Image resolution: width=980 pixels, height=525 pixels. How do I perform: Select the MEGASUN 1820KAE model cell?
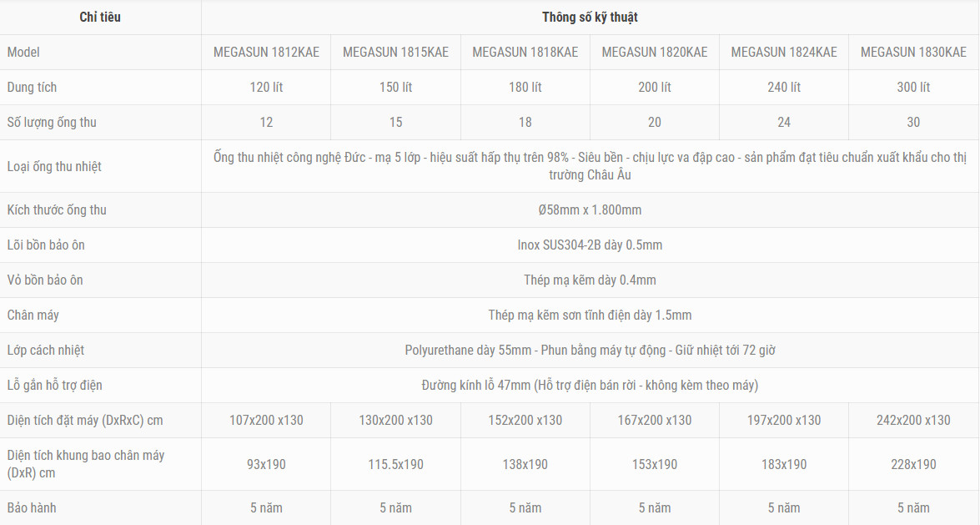pyautogui.click(x=655, y=52)
